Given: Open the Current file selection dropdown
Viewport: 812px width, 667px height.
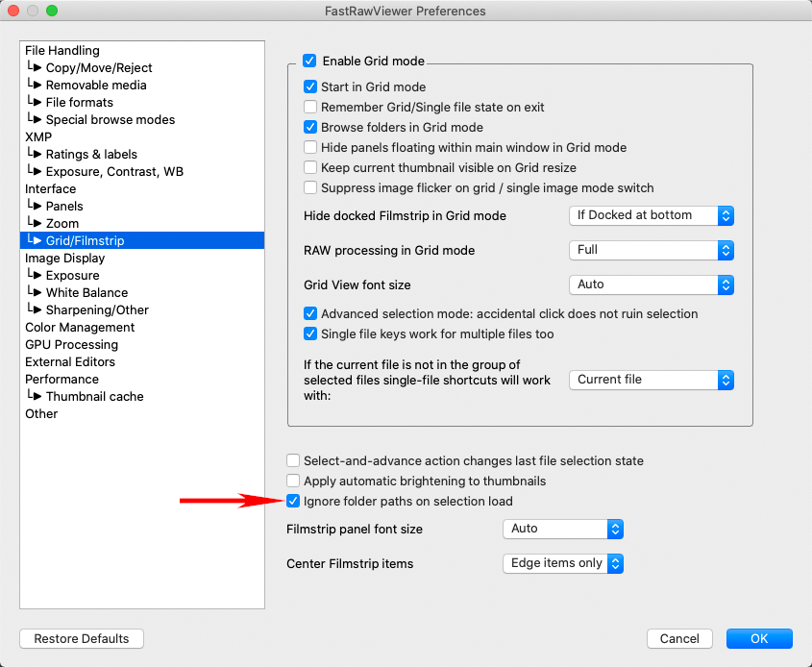Looking at the screenshot, I should (x=652, y=380).
